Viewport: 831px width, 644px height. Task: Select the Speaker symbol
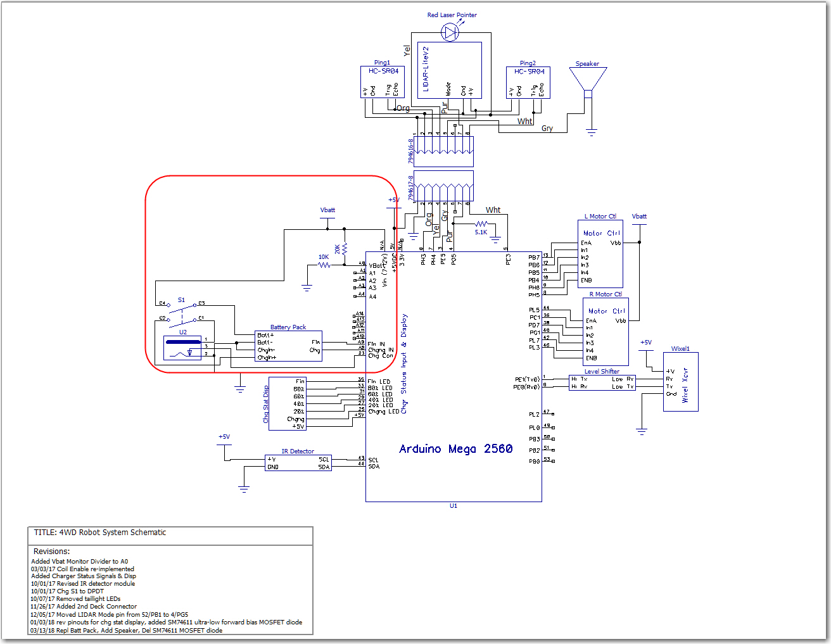pos(588,82)
